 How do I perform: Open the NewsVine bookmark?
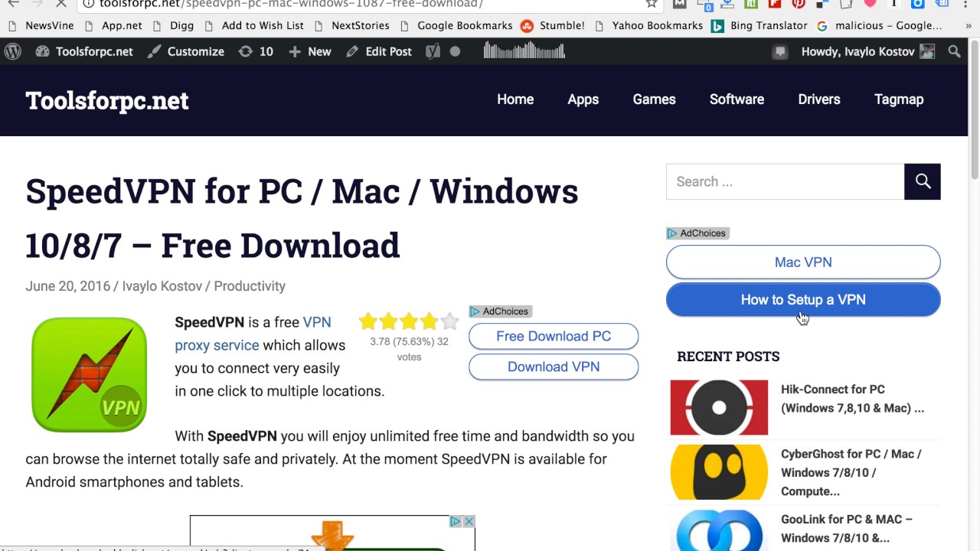click(x=41, y=25)
